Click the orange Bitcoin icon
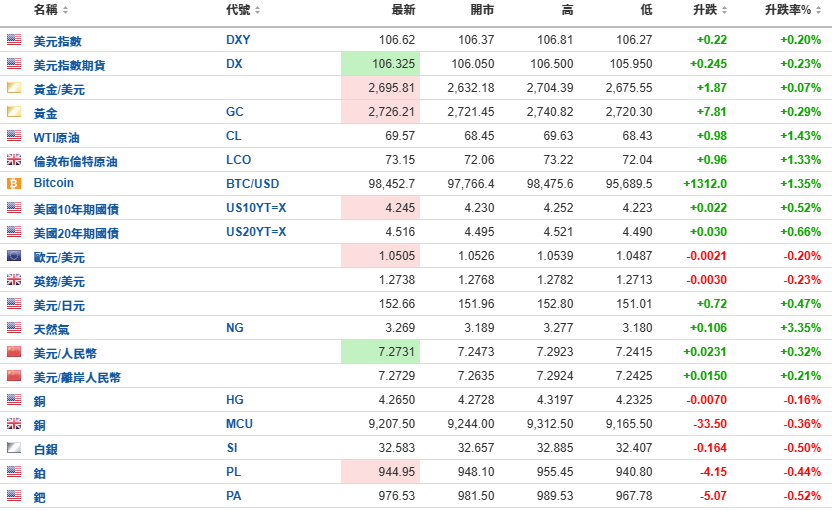Viewport: 832px width, 511px height. click(x=14, y=184)
